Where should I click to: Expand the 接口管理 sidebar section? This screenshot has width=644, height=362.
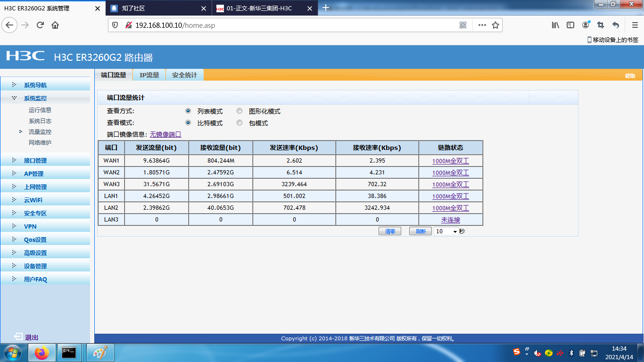pos(35,161)
